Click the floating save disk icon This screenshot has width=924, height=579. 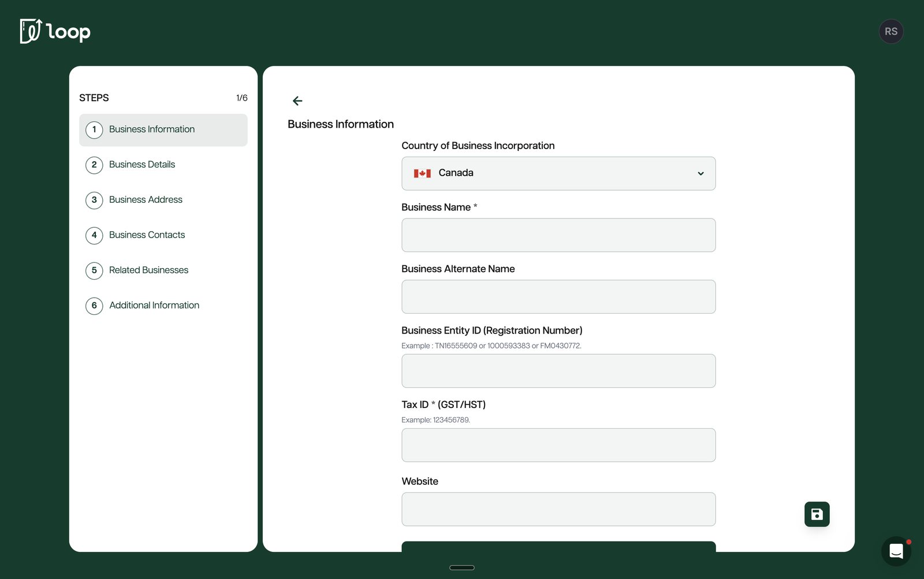point(817,514)
